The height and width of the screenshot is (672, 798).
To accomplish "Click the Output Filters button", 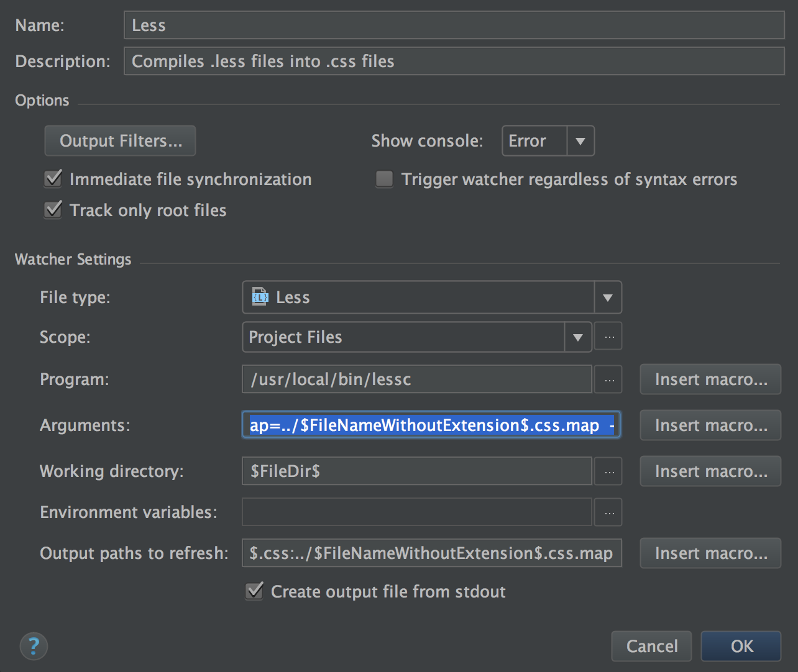I will (x=121, y=141).
